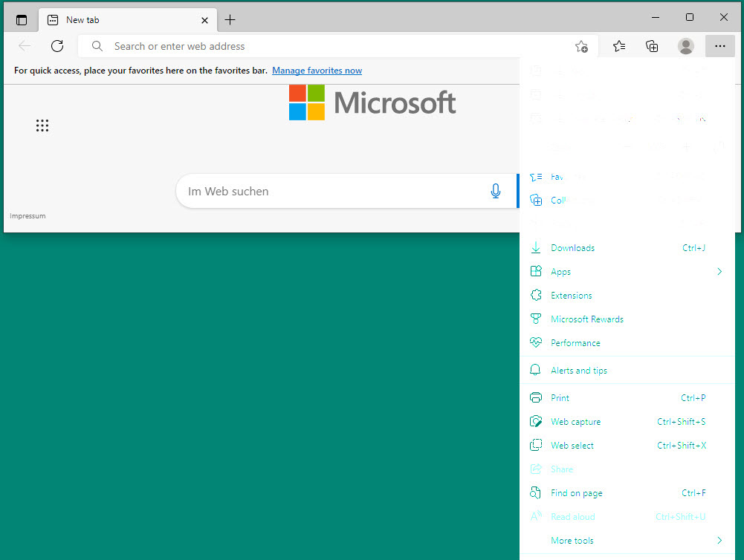744x560 pixels.
Task: Maximize the Edge browser window
Action: (690, 17)
